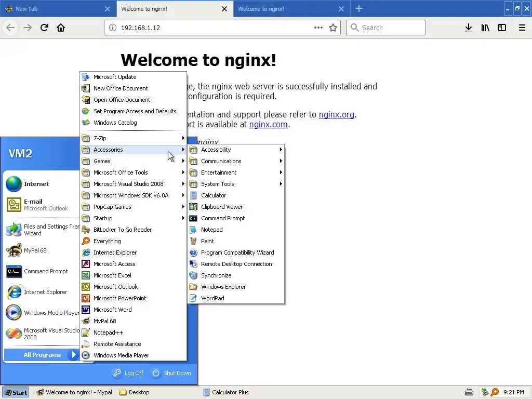Viewport: 532px width, 399px height.
Task: Expand the Communications submenu
Action: point(236,161)
